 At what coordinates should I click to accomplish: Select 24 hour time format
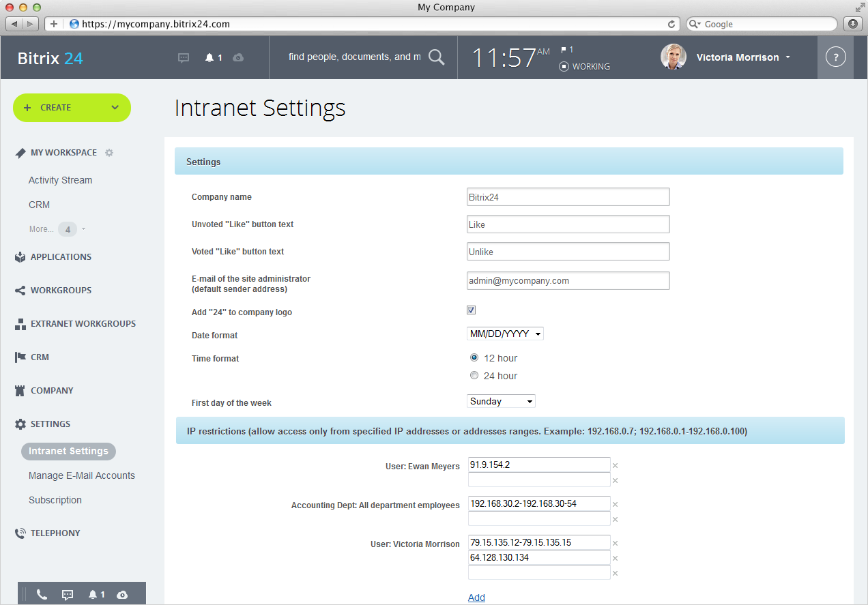pyautogui.click(x=474, y=375)
